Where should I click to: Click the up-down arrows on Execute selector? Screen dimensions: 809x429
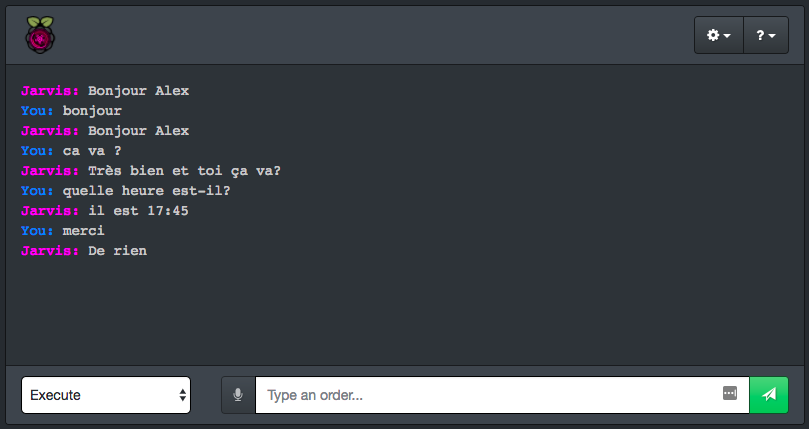coord(183,395)
